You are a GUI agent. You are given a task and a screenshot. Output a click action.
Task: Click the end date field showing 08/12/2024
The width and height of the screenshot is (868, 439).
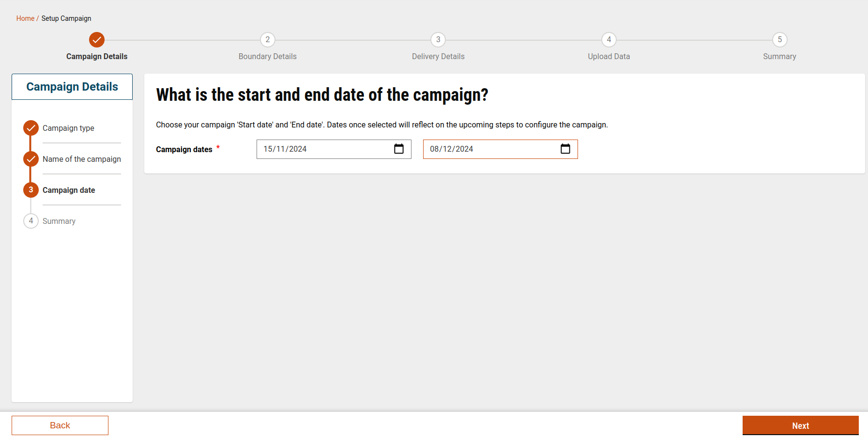pos(487,149)
